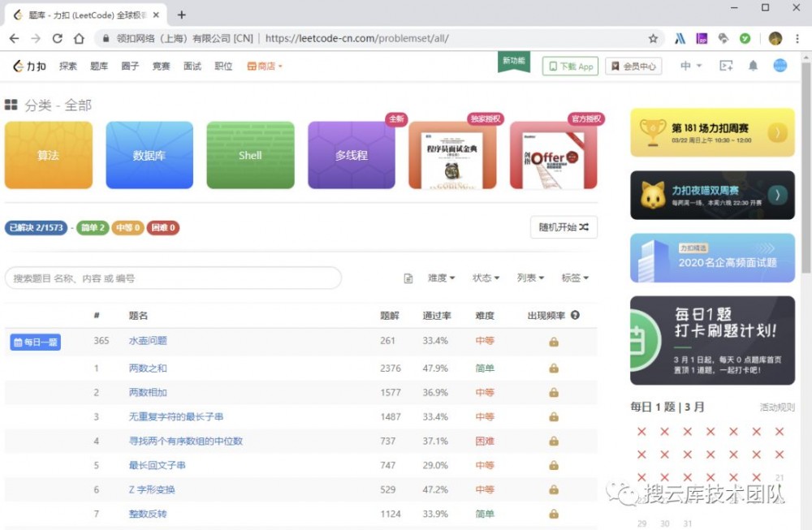The width and height of the screenshot is (812, 530).
Task: Toggle the 困难 difficulty filter badge
Action: [162, 228]
